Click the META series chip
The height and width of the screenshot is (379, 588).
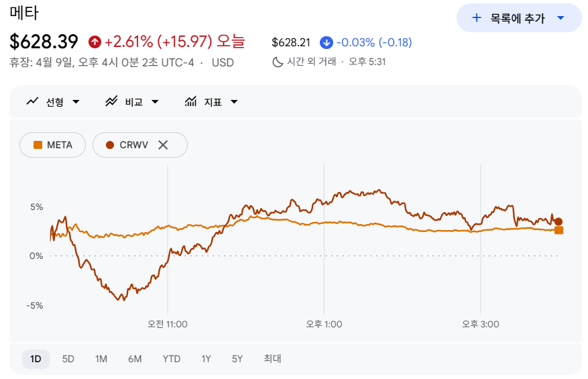point(53,145)
